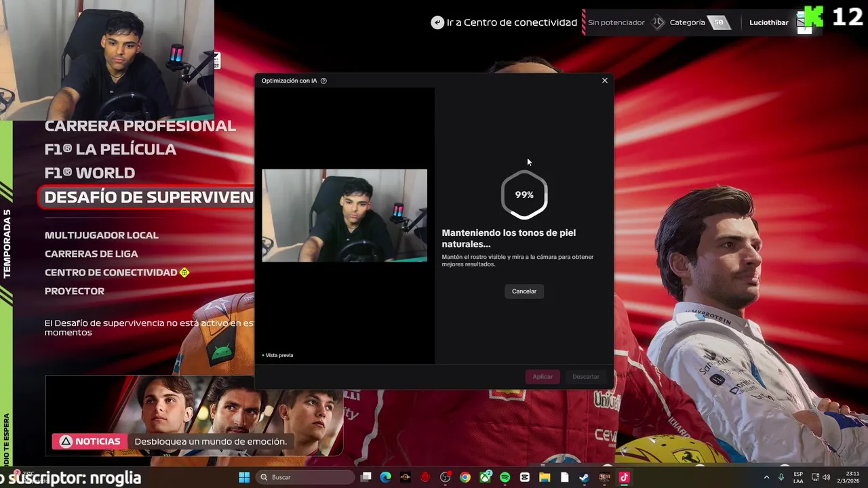Click the help icon beside Optimización con IA
Screen dimensions: 868x488
click(x=323, y=81)
